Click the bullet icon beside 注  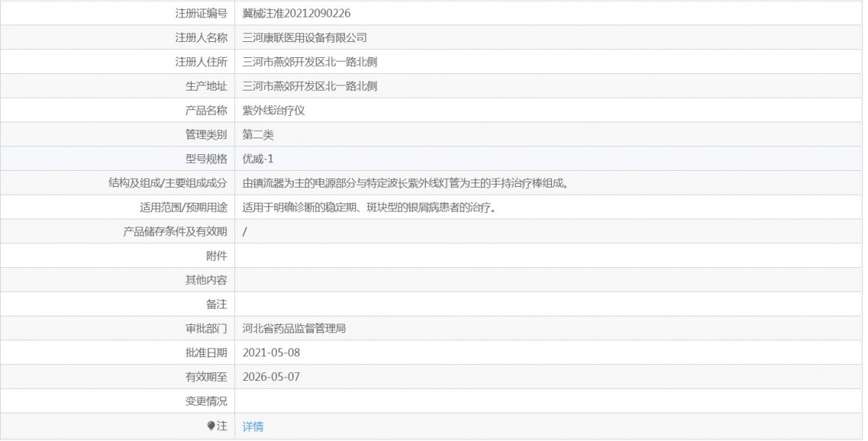(x=211, y=426)
